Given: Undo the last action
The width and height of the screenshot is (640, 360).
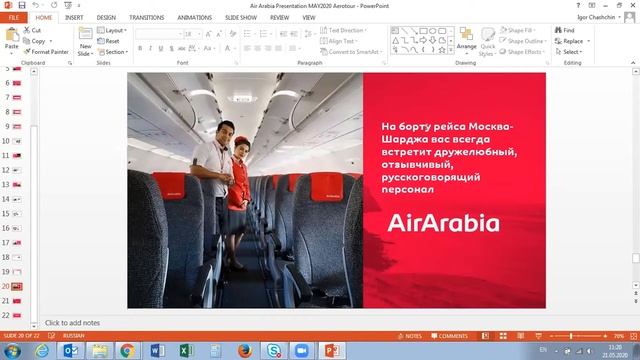Looking at the screenshot, I should [x=36, y=5].
